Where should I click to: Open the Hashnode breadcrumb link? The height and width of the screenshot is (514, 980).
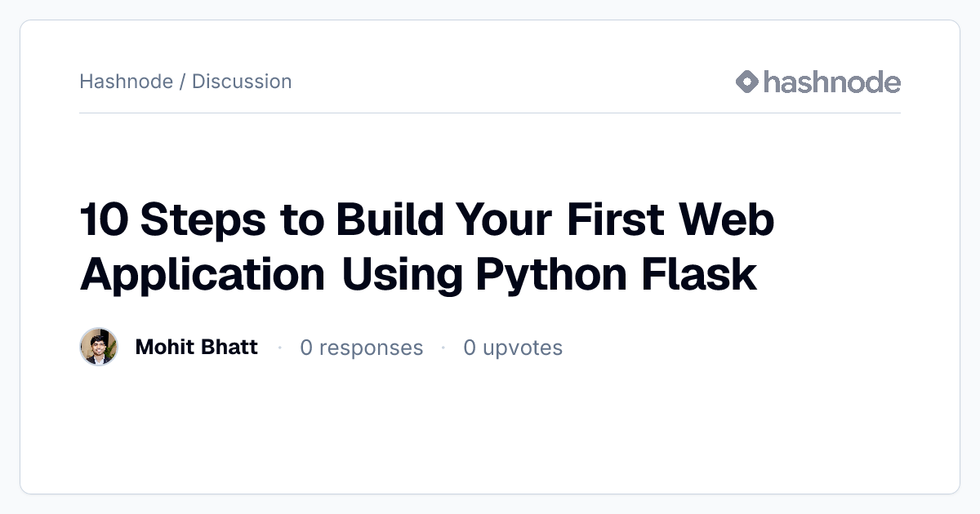[126, 82]
